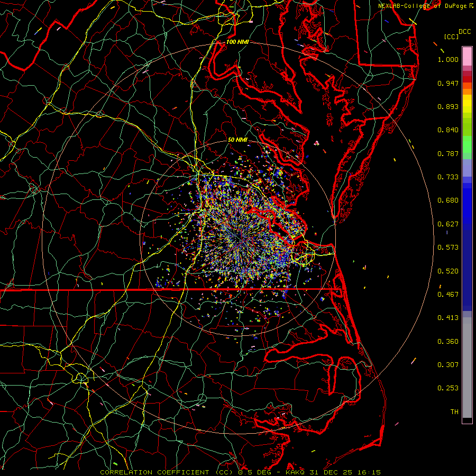Select the 1.000 scale value
This screenshot has height=476, width=476.
(x=448, y=59)
